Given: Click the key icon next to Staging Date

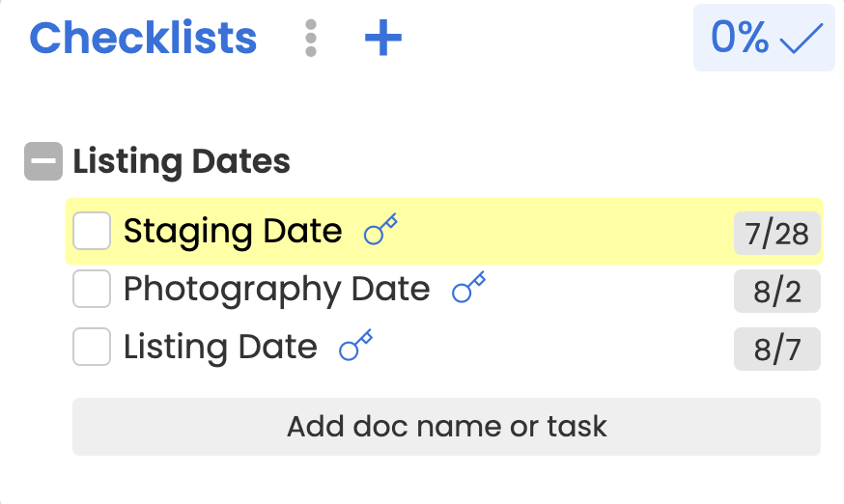Looking at the screenshot, I should 380,231.
